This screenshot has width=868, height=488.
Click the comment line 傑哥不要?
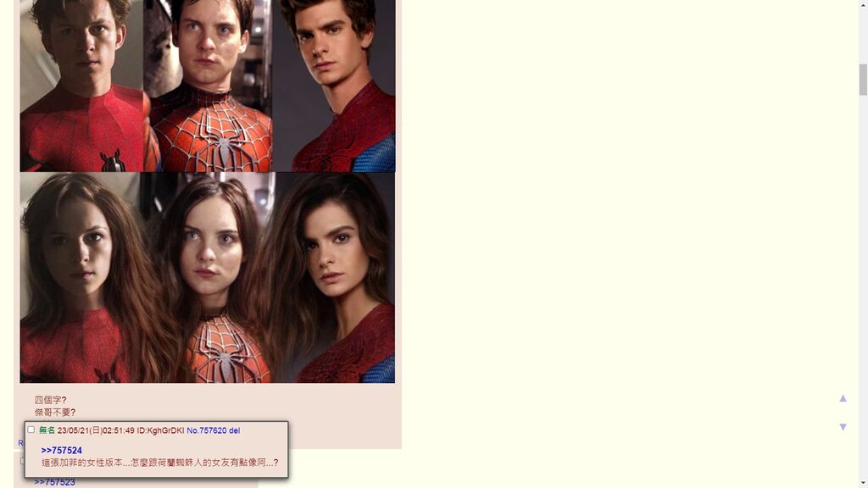coord(55,413)
